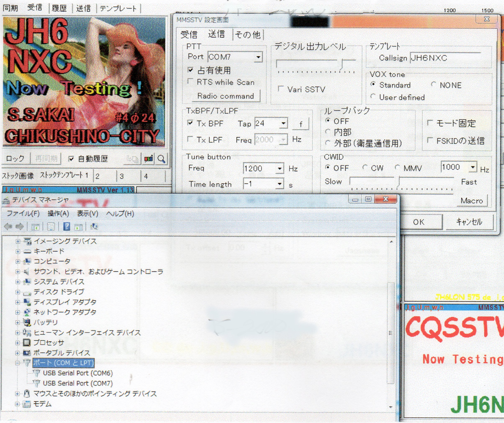Viewport: 504px width, 423px height.
Task: Click the blue Help question mark icon
Action: (x=67, y=227)
